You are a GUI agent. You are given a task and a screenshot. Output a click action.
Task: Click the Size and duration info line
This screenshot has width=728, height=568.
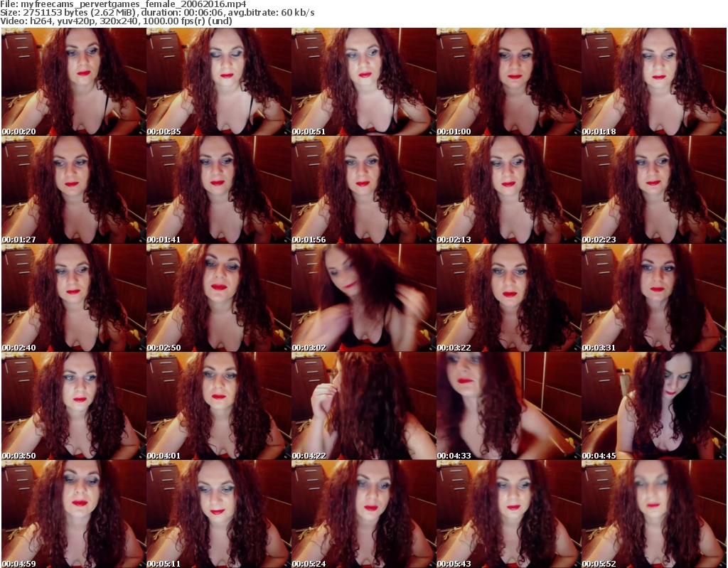pos(157,13)
